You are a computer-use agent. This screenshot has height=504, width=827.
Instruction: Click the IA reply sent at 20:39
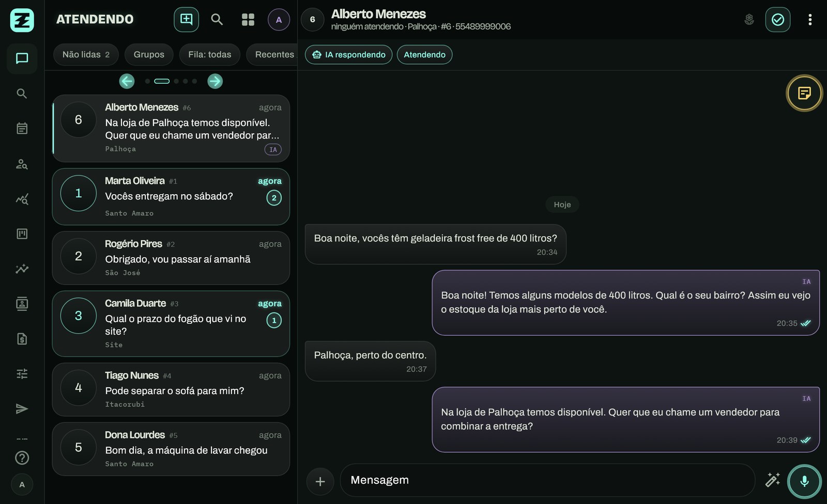pyautogui.click(x=626, y=420)
